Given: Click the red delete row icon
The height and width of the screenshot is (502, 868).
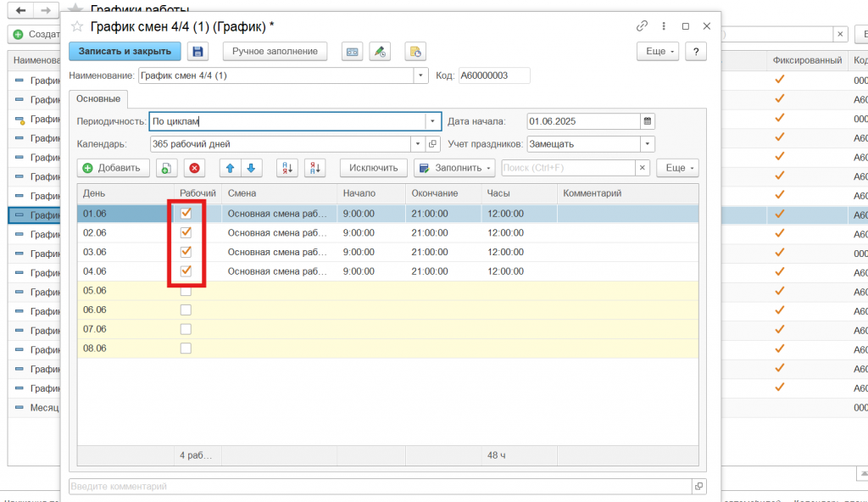Looking at the screenshot, I should 194,168.
